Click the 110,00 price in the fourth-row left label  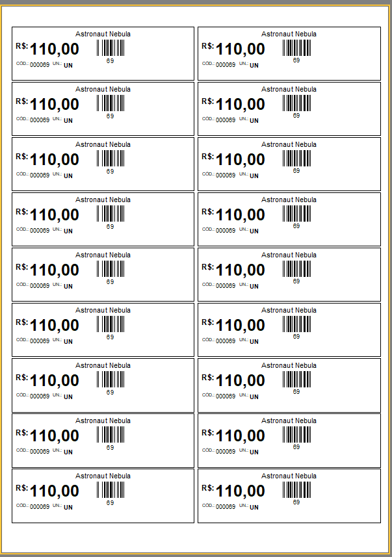pyautogui.click(x=55, y=214)
